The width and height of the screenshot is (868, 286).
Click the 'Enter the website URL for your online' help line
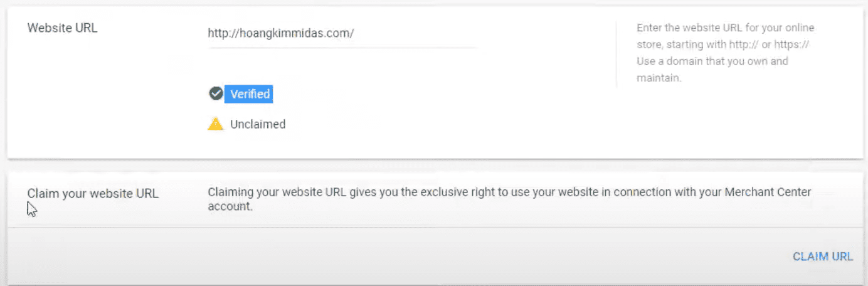pos(725,28)
